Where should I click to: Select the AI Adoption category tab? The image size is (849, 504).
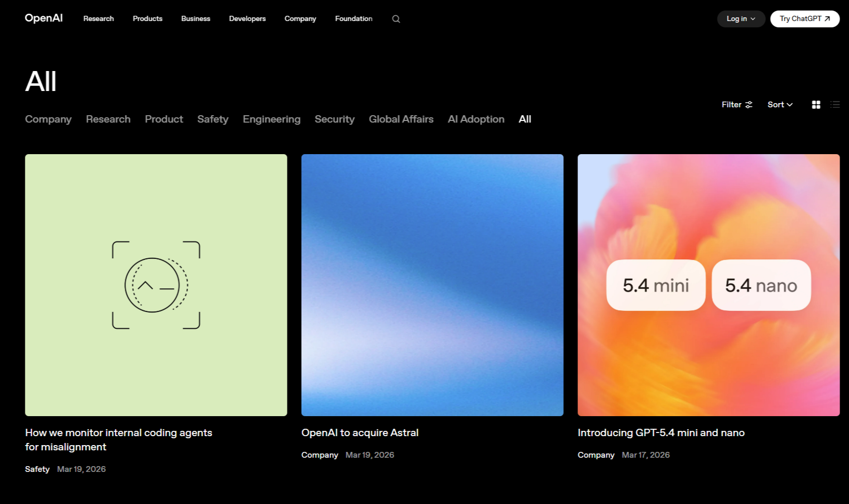476,119
